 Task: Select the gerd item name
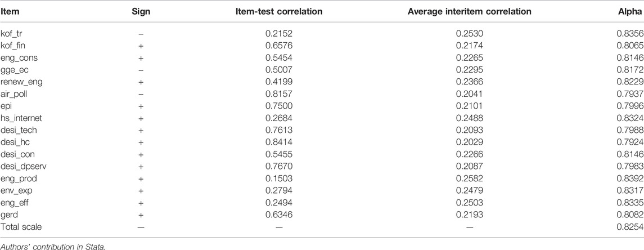[x=8, y=215]
